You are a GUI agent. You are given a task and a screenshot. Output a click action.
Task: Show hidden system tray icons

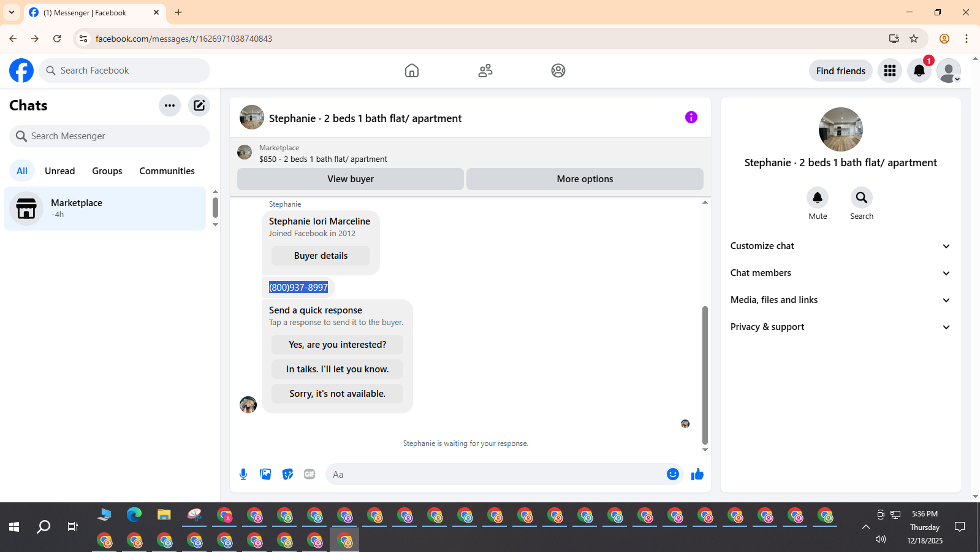866,527
